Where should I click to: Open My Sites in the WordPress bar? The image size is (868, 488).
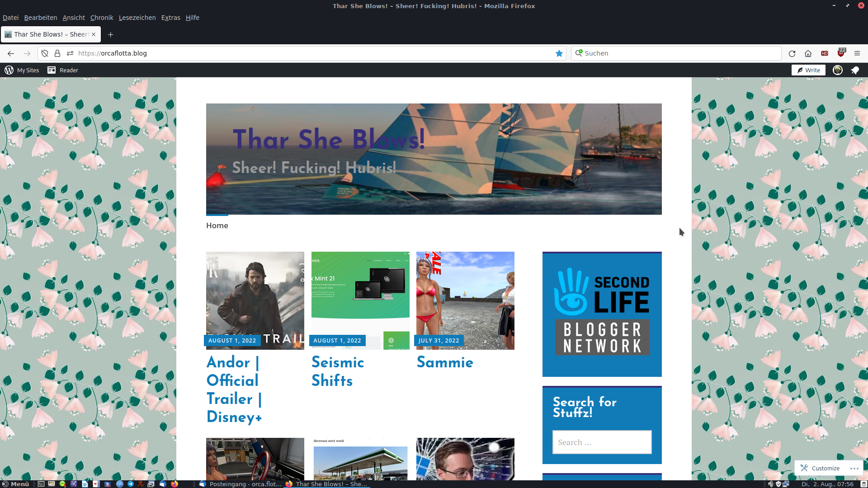(x=22, y=70)
